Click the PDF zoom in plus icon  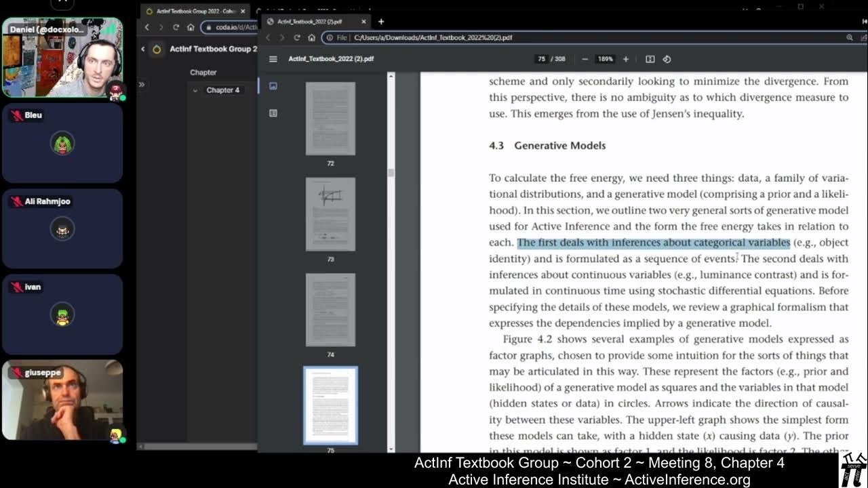pos(625,59)
